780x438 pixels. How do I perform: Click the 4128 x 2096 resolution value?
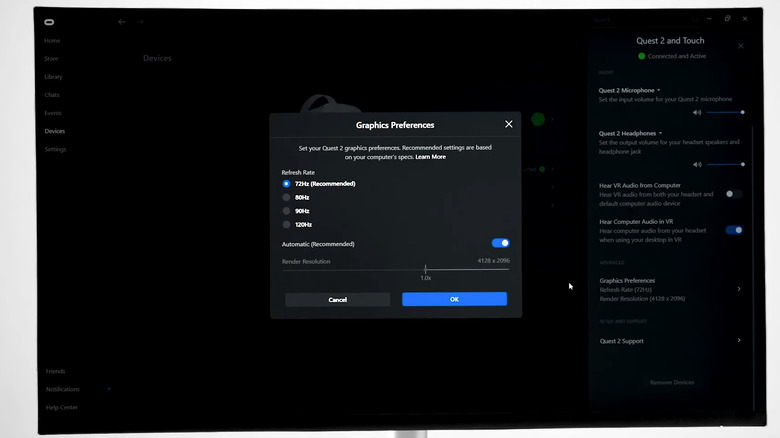click(x=493, y=260)
